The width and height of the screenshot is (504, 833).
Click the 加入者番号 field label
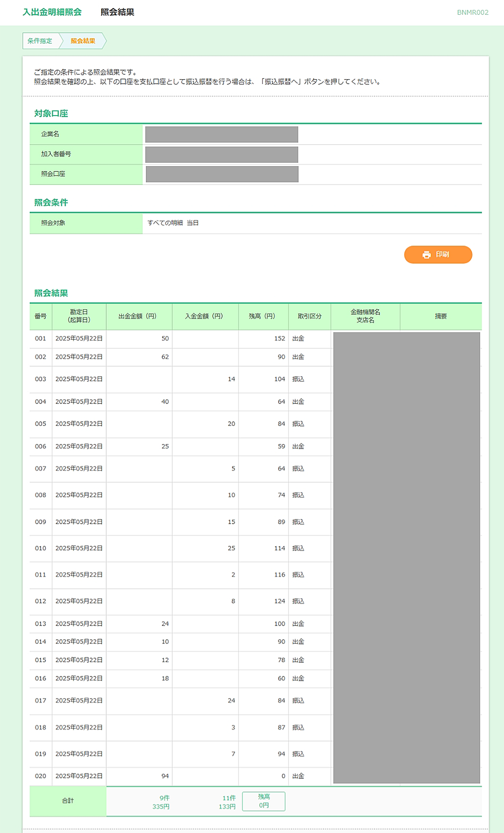click(x=56, y=154)
